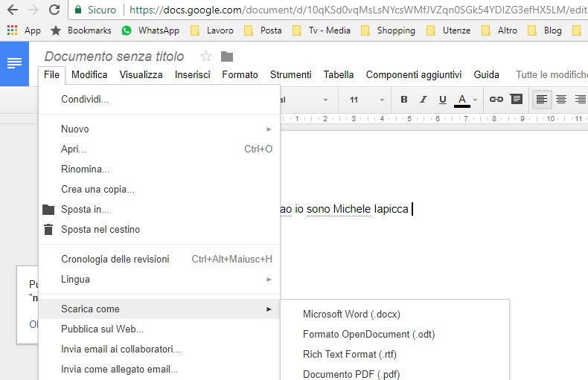The height and width of the screenshot is (380, 588).
Task: Expand the Scarica come submenu
Action: tap(159, 309)
